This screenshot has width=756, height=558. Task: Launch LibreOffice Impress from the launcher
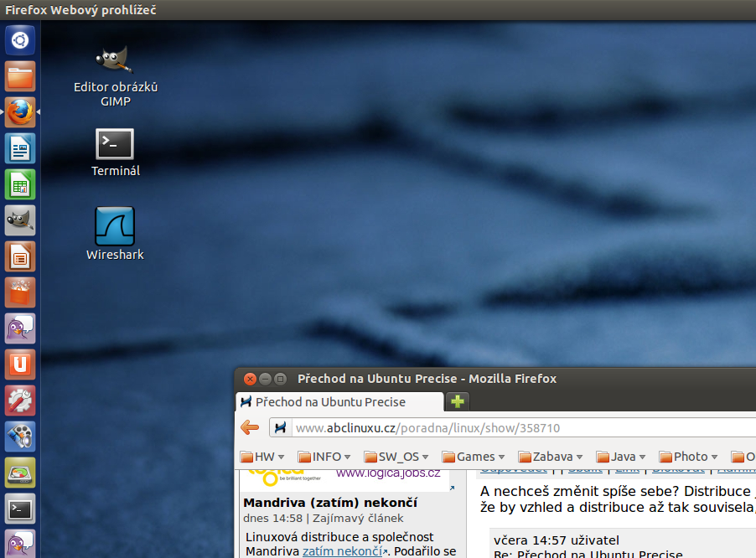20,256
